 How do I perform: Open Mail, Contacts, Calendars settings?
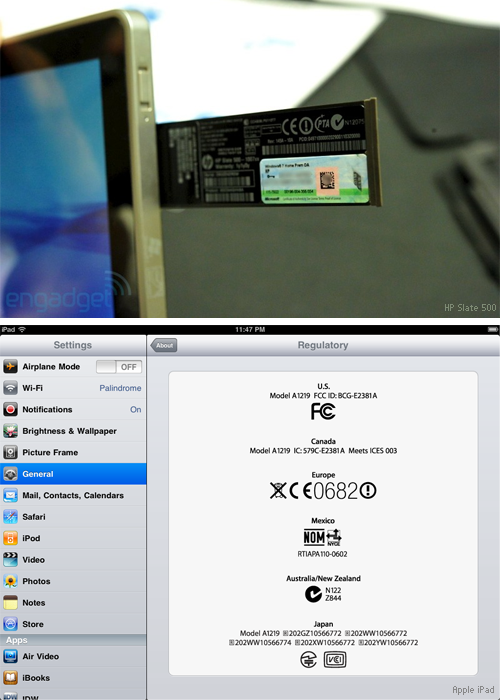pos(73,495)
